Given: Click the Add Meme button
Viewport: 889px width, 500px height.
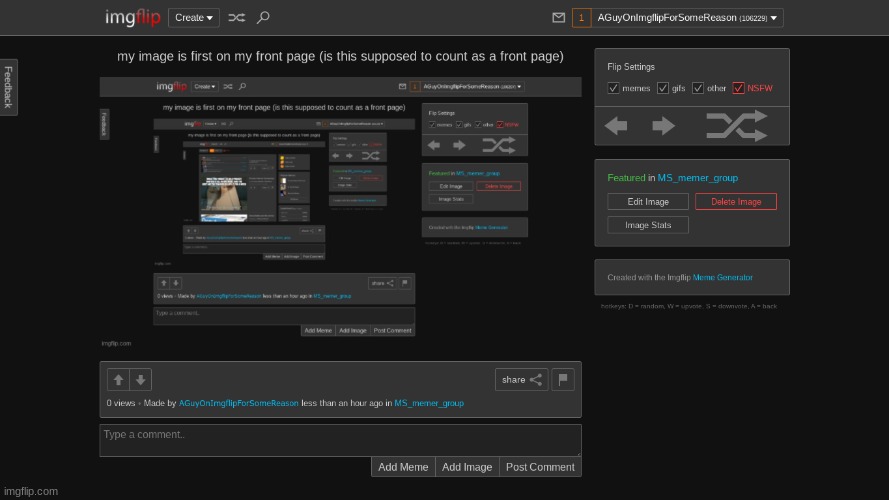Looking at the screenshot, I should (x=403, y=467).
